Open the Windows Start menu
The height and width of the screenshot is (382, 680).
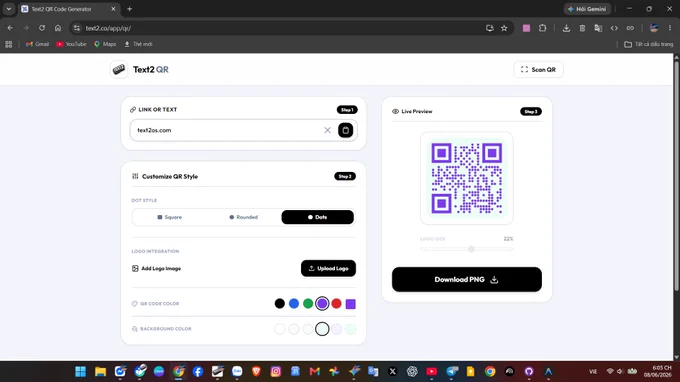81,372
